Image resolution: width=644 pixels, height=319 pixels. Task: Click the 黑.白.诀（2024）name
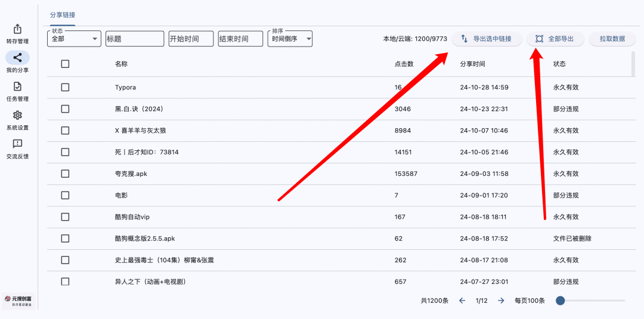click(140, 109)
